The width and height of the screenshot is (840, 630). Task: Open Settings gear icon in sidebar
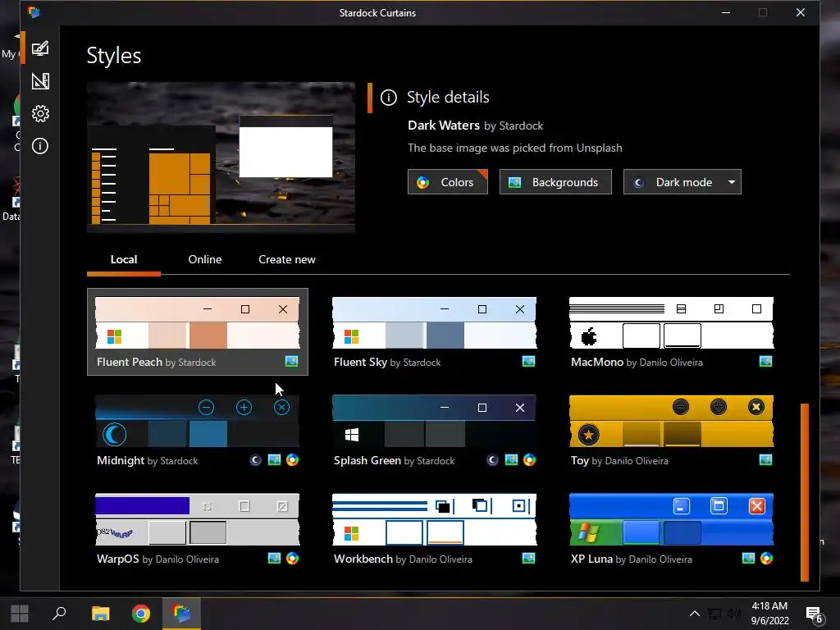[40, 113]
